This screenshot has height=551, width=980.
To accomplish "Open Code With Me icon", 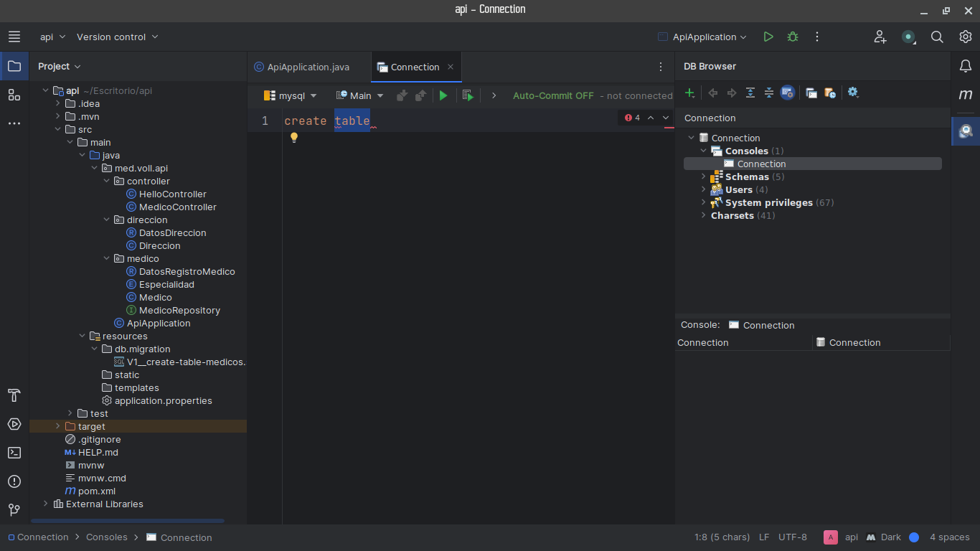I will [880, 37].
